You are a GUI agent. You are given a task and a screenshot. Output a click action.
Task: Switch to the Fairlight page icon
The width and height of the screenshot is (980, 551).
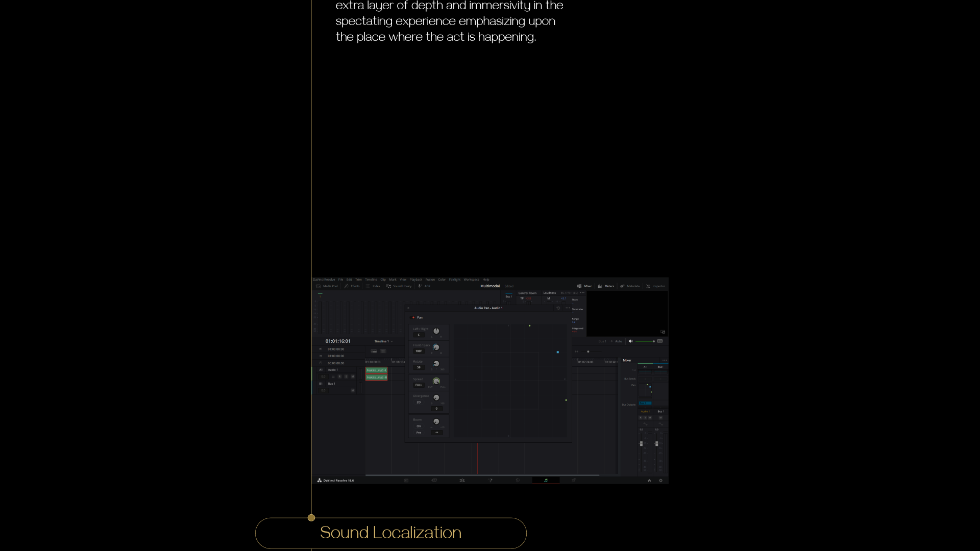pos(546,481)
